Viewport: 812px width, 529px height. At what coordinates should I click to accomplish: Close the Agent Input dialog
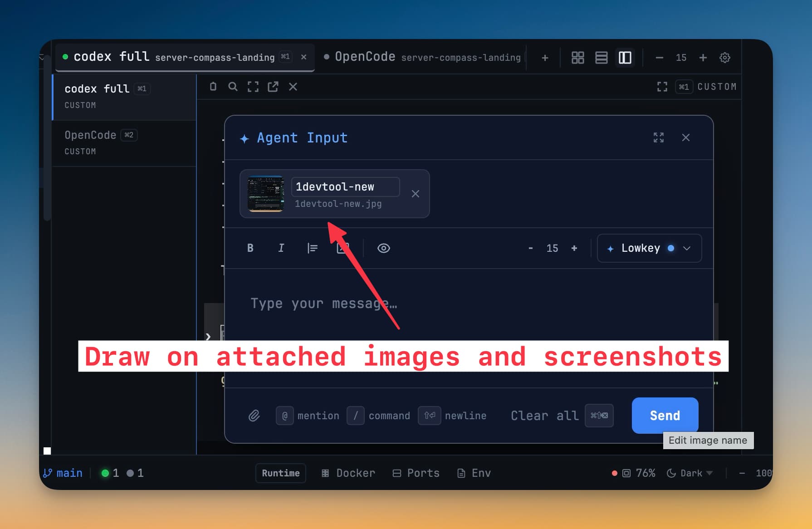(685, 137)
